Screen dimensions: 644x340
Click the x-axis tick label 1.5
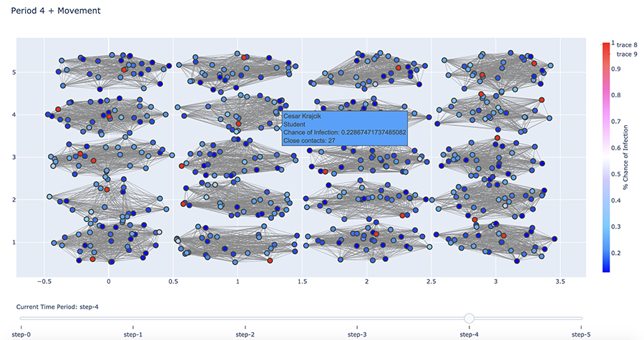click(302, 282)
